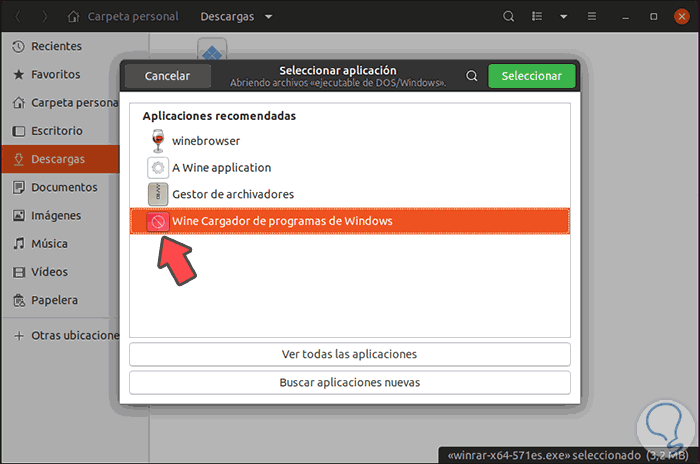
Task: Click the search icon in the Seleccionar aplicación dialog
Action: pos(471,76)
